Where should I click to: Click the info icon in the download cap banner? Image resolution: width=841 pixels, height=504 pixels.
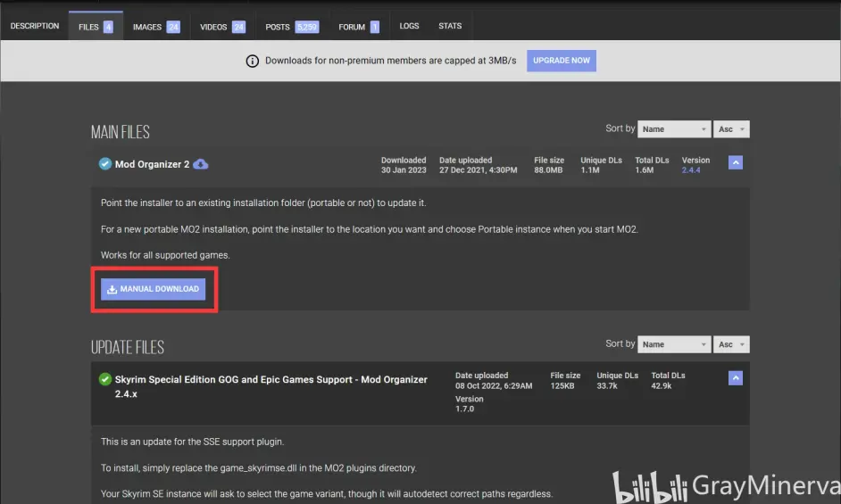[x=252, y=61]
